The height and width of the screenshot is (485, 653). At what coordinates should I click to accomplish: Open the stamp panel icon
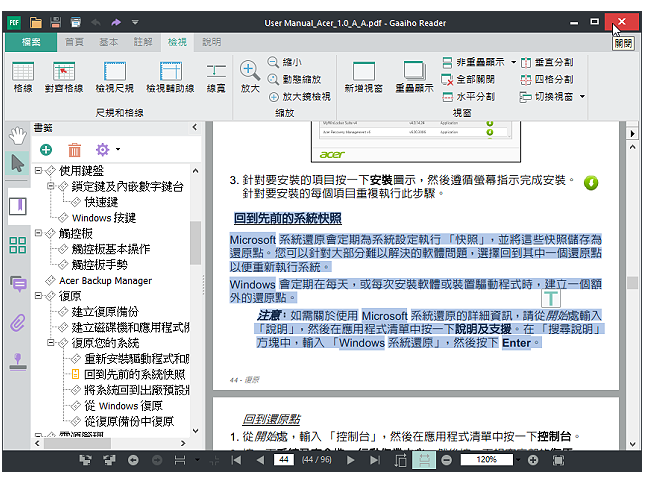[18, 361]
